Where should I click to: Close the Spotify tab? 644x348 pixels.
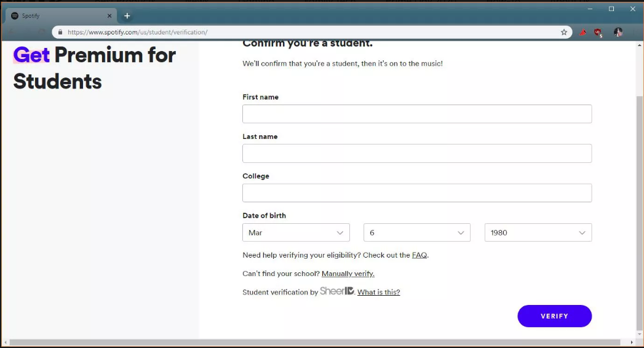pyautogui.click(x=109, y=15)
